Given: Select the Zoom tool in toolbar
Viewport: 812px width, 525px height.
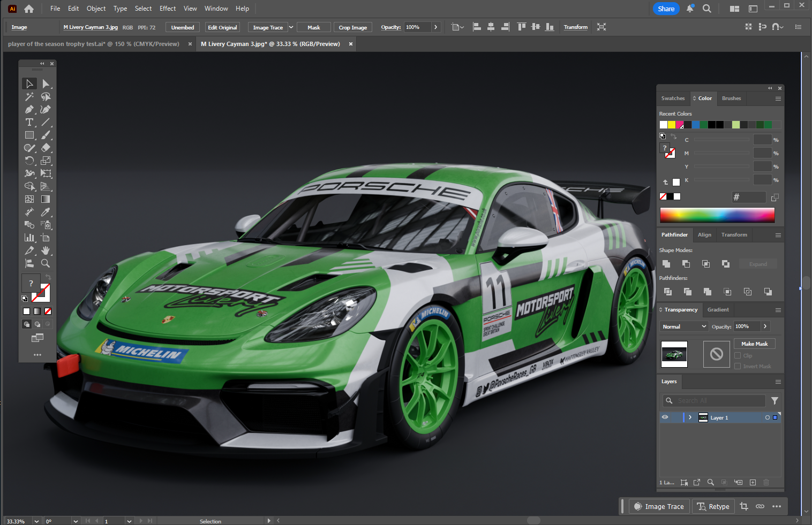Looking at the screenshot, I should [x=46, y=263].
